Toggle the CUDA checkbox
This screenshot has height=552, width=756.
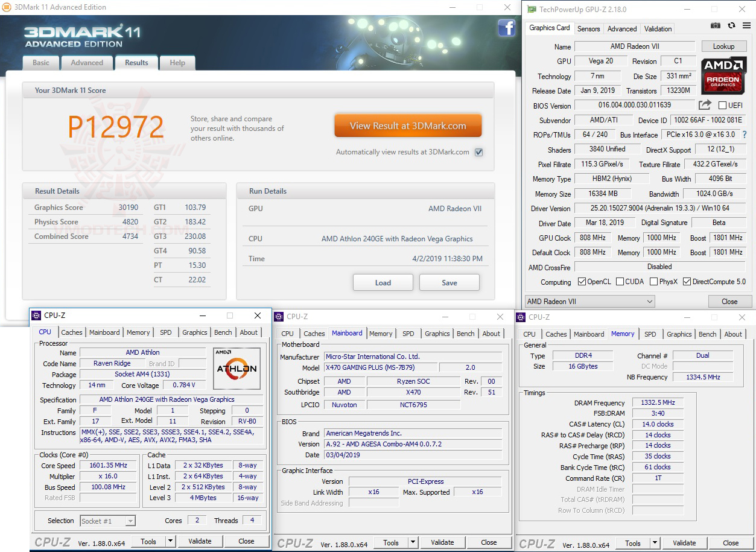(620, 282)
